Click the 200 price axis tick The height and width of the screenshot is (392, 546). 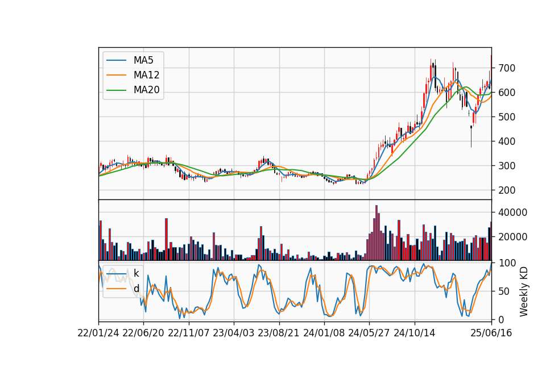tap(507, 190)
